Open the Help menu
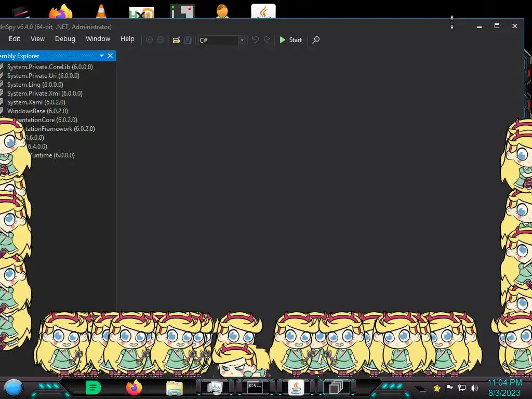Image resolution: width=532 pixels, height=399 pixels. tap(127, 39)
